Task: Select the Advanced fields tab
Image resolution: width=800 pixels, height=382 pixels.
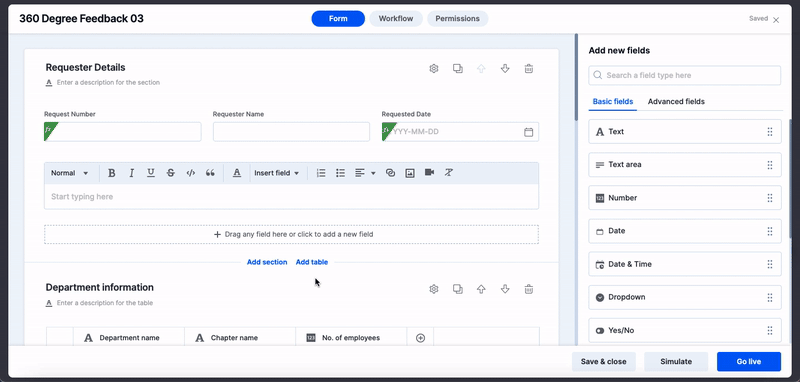Action: tap(676, 101)
